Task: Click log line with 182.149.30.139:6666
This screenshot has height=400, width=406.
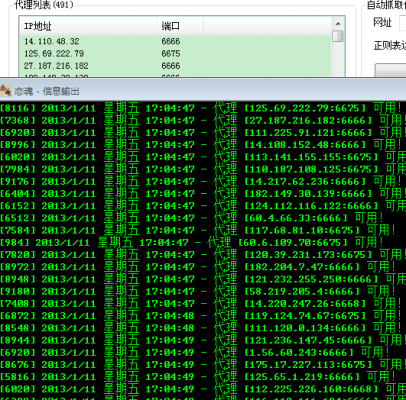Action: 203,194
